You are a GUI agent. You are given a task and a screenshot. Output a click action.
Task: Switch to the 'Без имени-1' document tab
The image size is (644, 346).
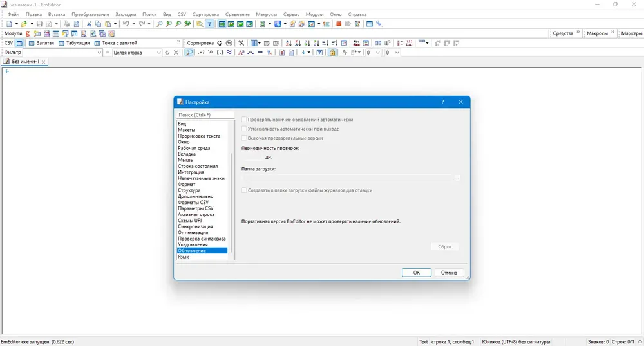(x=26, y=62)
